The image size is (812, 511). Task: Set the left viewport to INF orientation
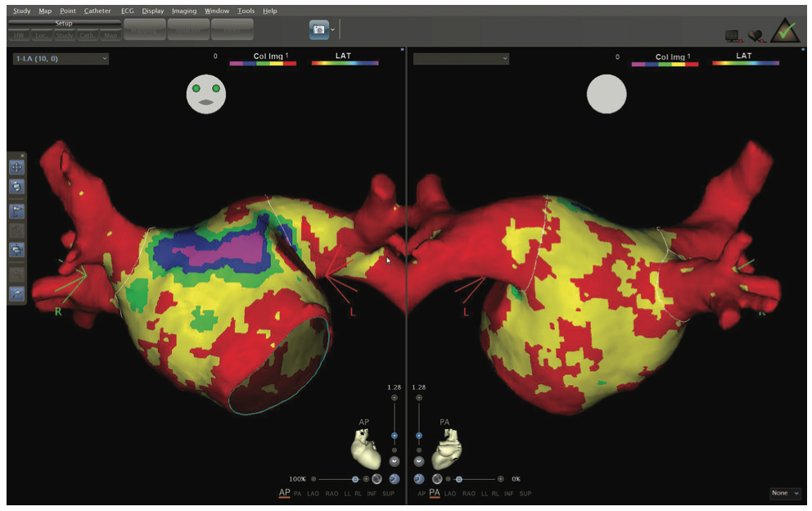click(372, 493)
